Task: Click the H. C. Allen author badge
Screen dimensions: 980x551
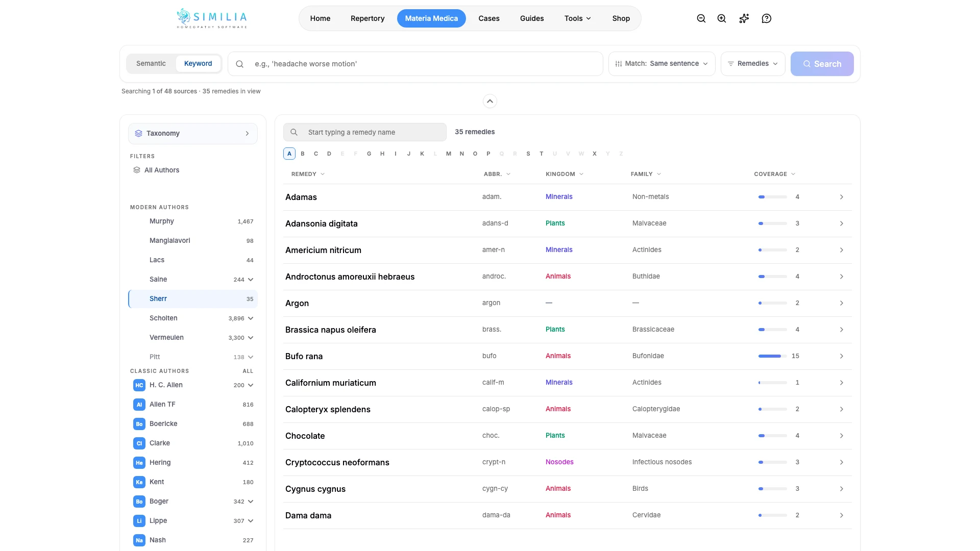Action: click(x=139, y=385)
